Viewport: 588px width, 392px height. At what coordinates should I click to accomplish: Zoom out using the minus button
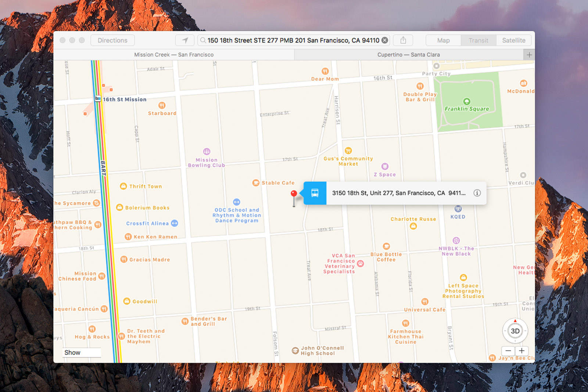(x=508, y=351)
